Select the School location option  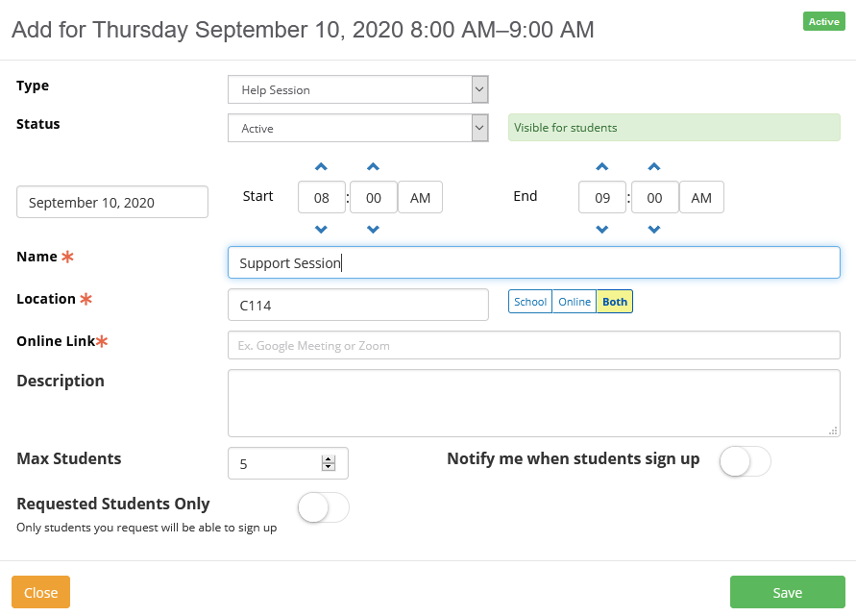(x=530, y=302)
